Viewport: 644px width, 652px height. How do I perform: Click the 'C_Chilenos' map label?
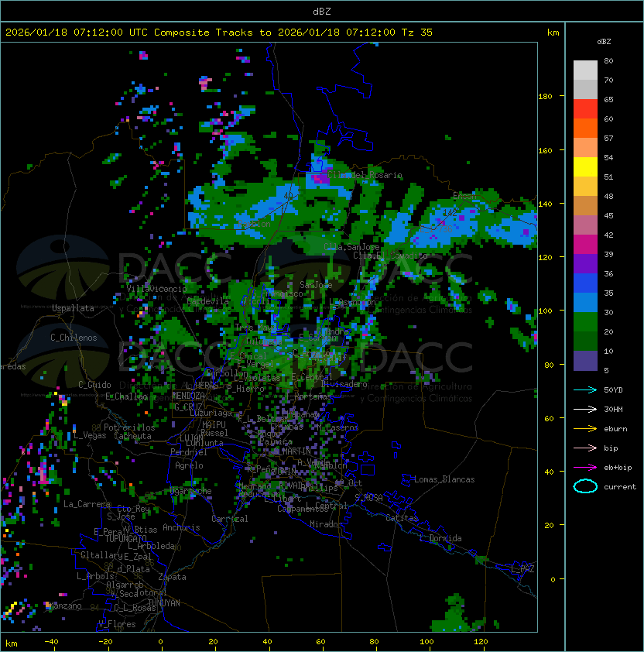[x=74, y=338]
